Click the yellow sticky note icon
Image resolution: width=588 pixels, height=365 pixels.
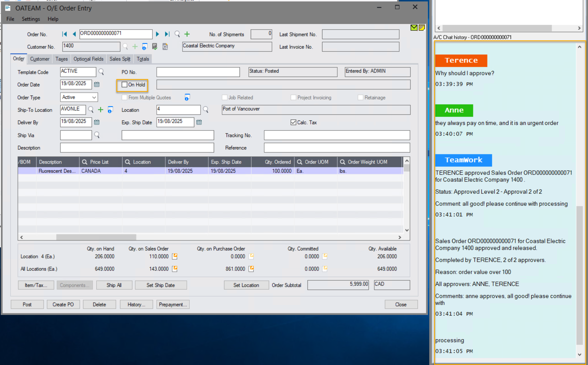point(422,28)
